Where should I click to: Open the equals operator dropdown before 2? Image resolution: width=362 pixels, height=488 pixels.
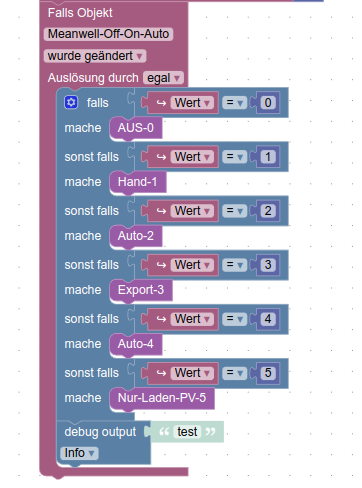tap(235, 211)
